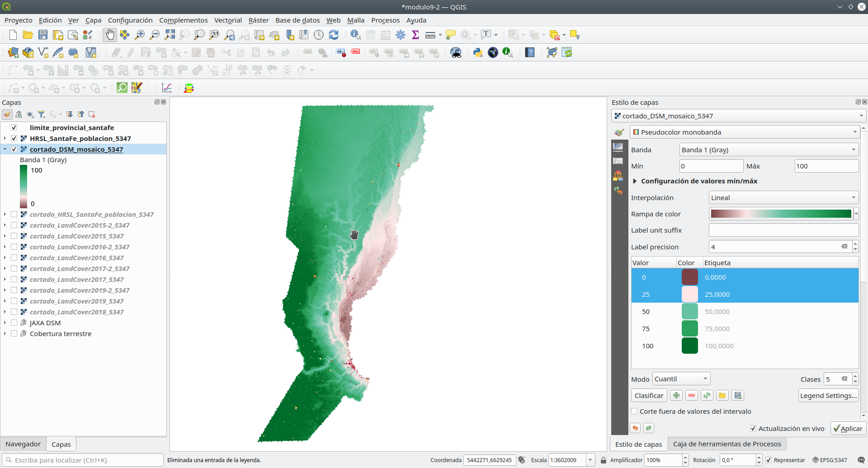Viewport: 868px width, 468px height.
Task: Click the color swatch for value 100
Action: tap(689, 346)
